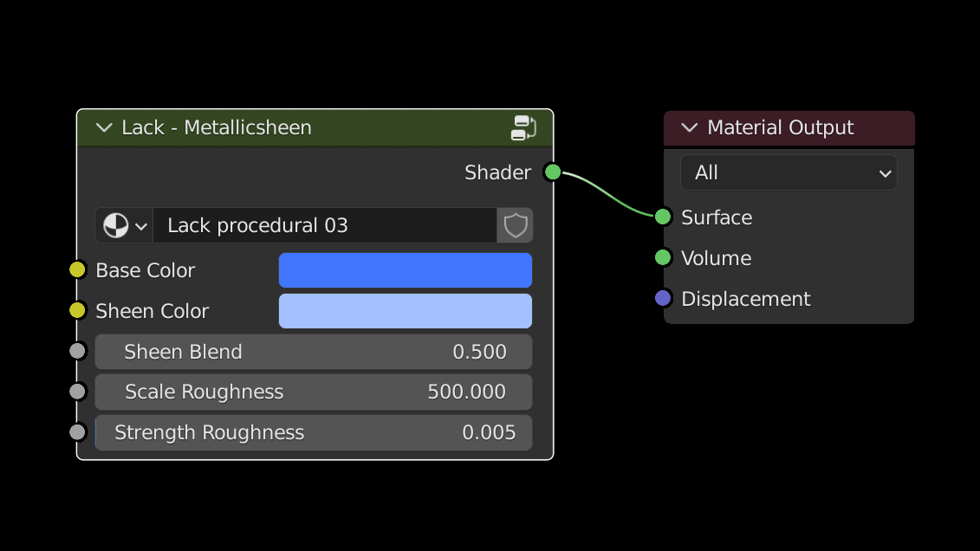
Task: Click the Base Color input socket
Action: click(78, 270)
